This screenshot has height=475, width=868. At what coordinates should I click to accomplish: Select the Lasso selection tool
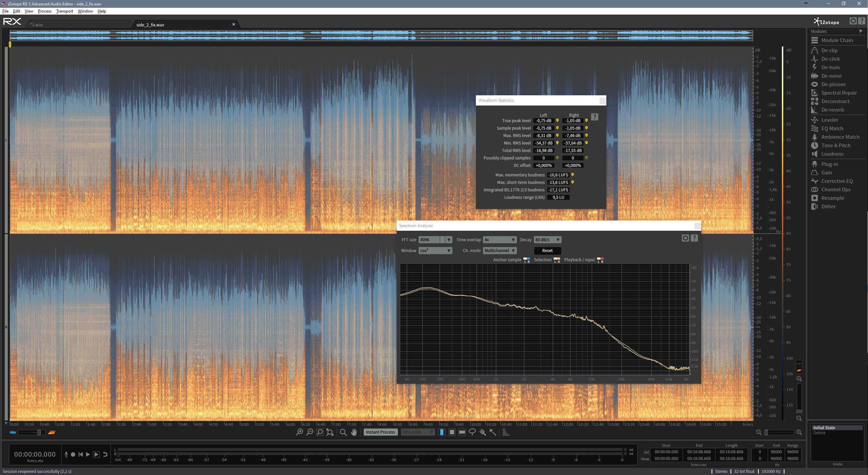click(472, 432)
